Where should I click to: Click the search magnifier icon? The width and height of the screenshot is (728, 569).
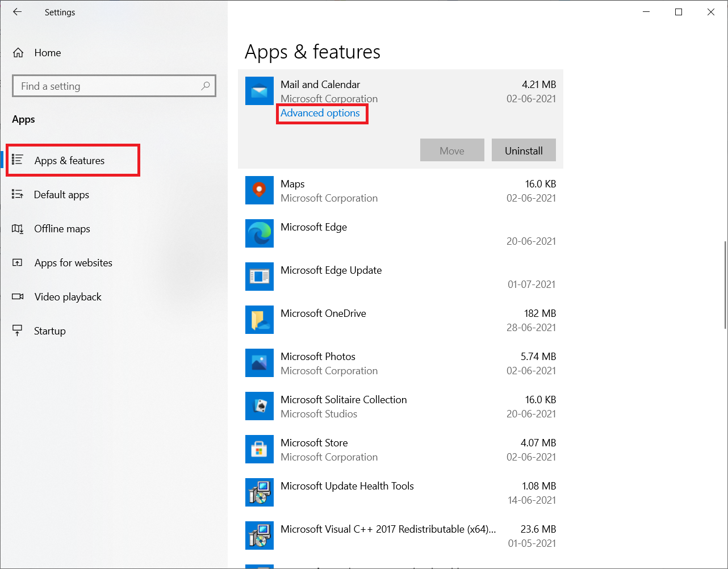click(206, 86)
